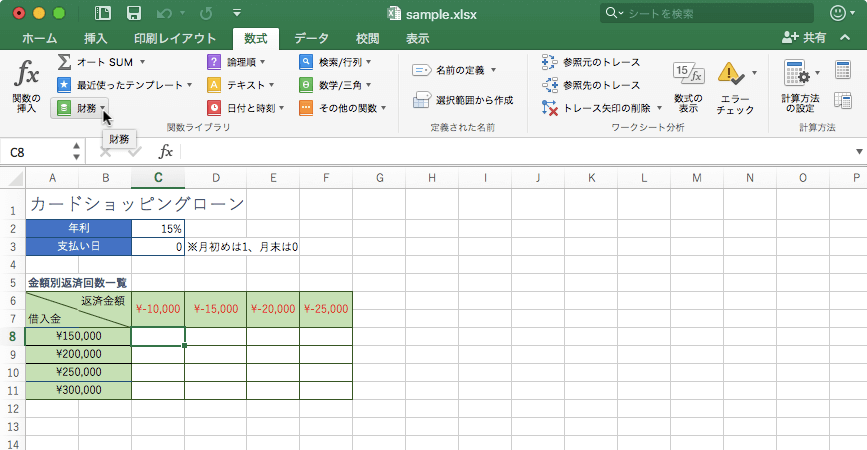
Task: Click the Name Box showing C8
Action: click(38, 152)
